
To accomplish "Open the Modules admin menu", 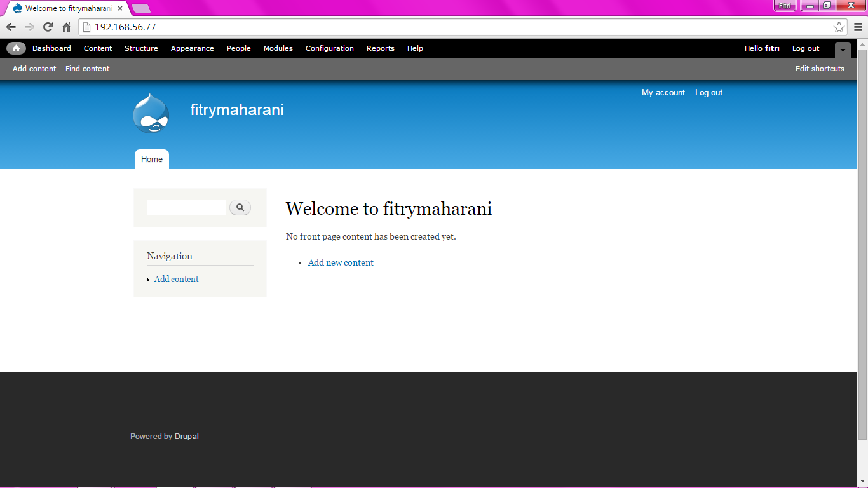I will tap(278, 48).
